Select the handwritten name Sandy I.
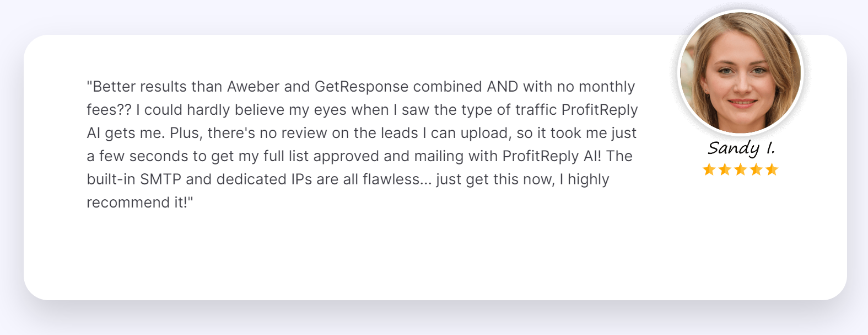 point(741,148)
